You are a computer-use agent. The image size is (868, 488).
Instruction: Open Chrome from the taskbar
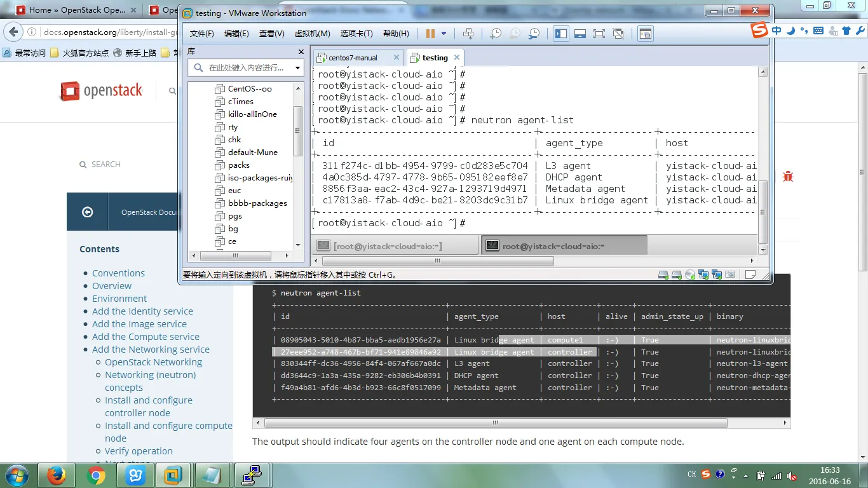[96, 475]
